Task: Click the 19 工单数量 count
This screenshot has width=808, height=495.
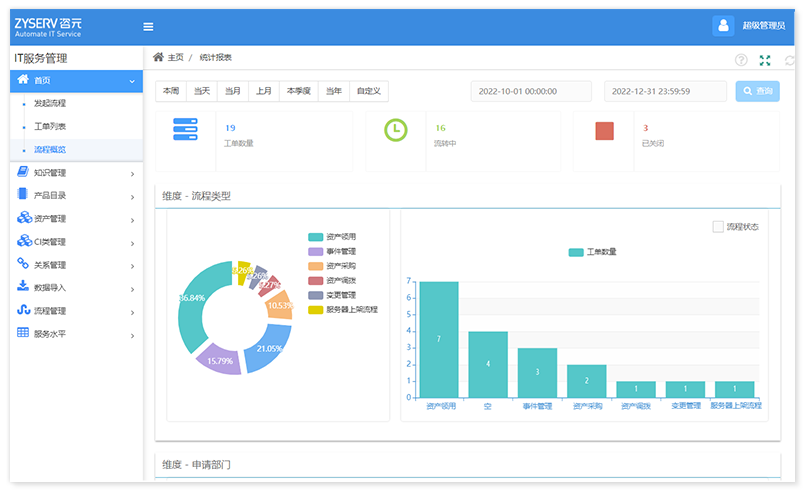Action: [x=230, y=128]
